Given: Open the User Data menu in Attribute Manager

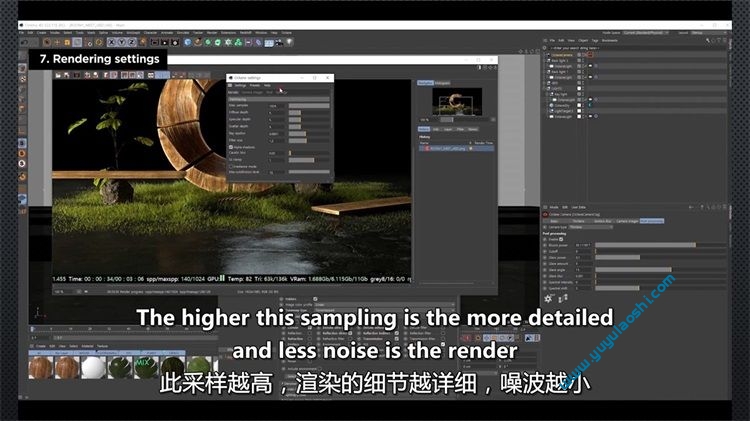Looking at the screenshot, I should click(579, 207).
